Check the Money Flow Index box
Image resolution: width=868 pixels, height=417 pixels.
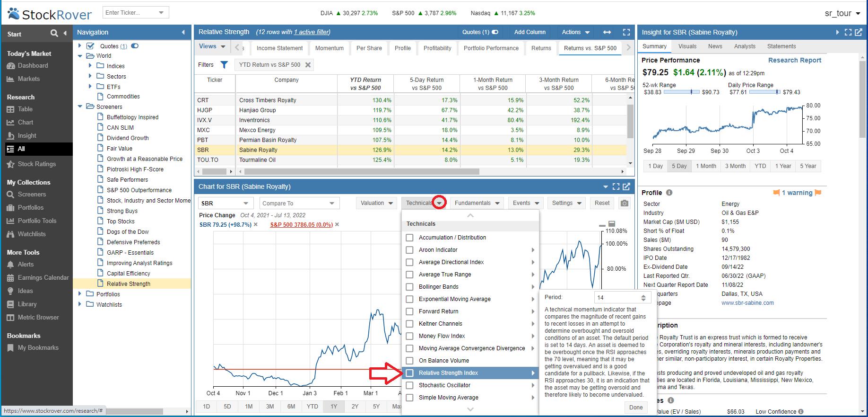click(x=410, y=336)
